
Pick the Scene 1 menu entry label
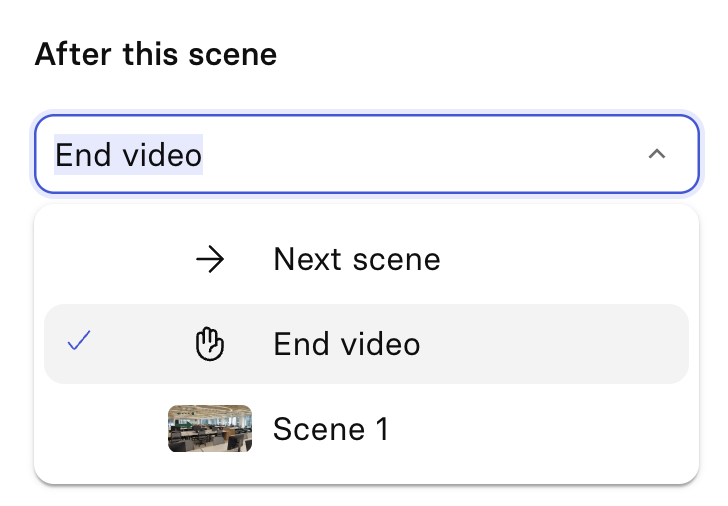331,429
